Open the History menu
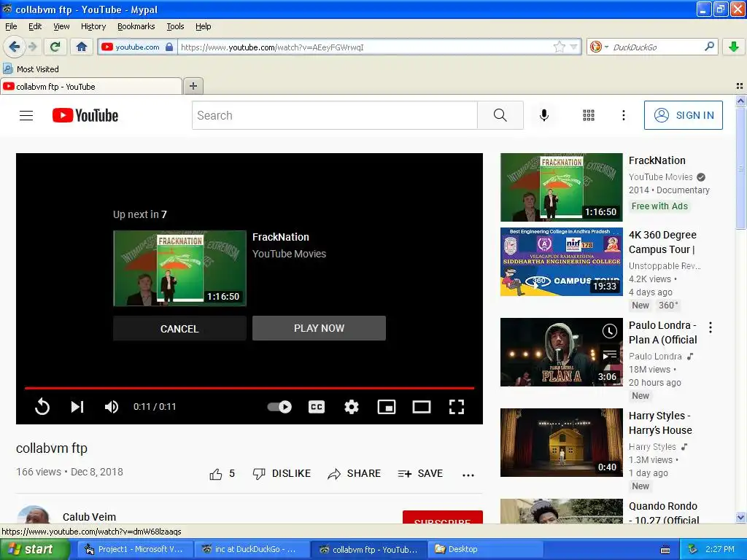747x560 pixels. click(x=93, y=26)
